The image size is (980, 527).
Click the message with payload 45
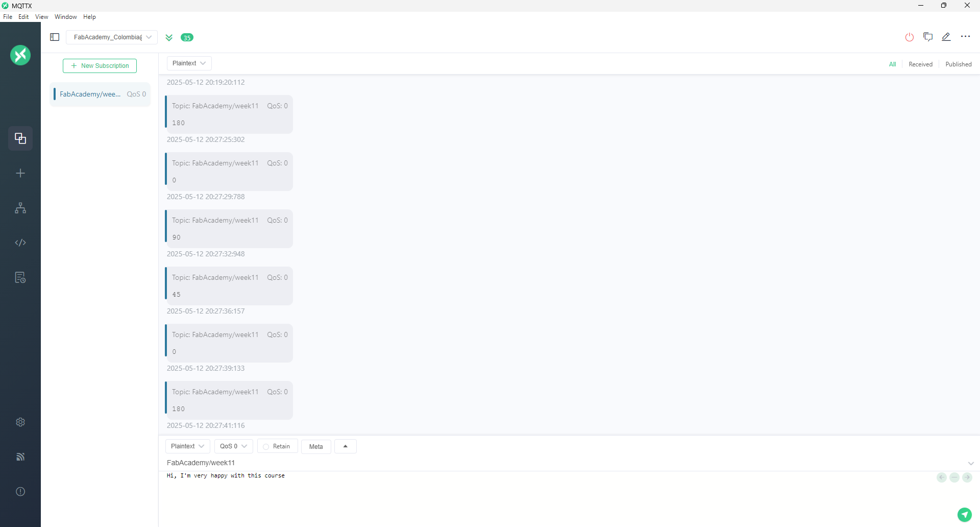point(229,286)
